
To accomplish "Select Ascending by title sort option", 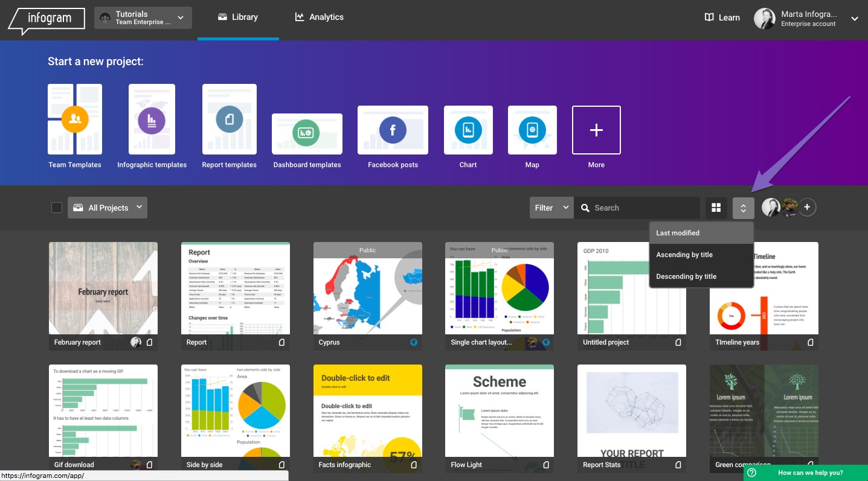I will click(x=684, y=255).
